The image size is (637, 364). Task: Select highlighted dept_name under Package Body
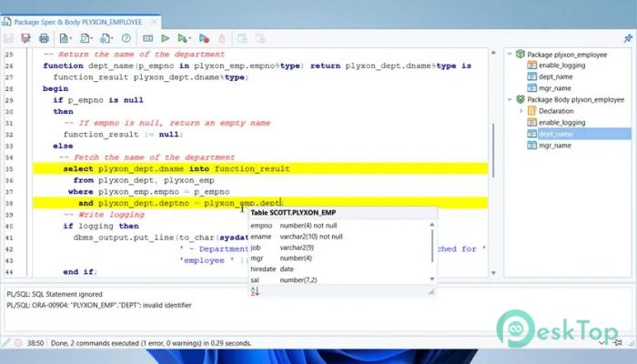coord(584,134)
